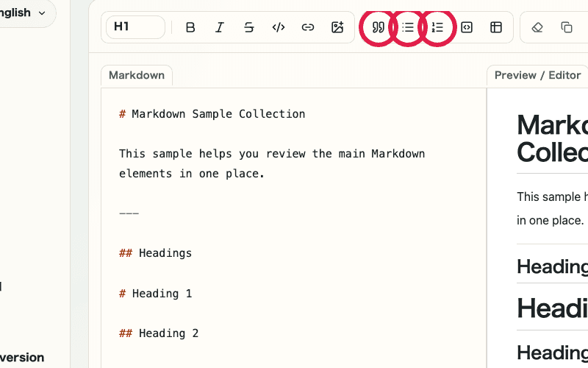Click the 'This sample helps you review' line
588x368 pixels.
pyautogui.click(x=272, y=154)
